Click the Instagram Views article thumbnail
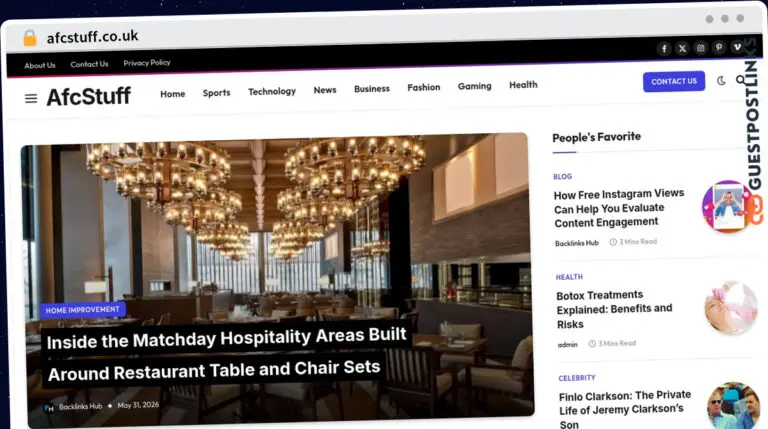Screen dimensions: 768x429 pyautogui.click(x=728, y=206)
